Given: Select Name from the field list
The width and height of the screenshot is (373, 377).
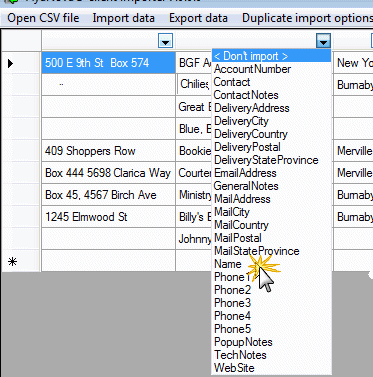Looking at the screenshot, I should [271, 264].
